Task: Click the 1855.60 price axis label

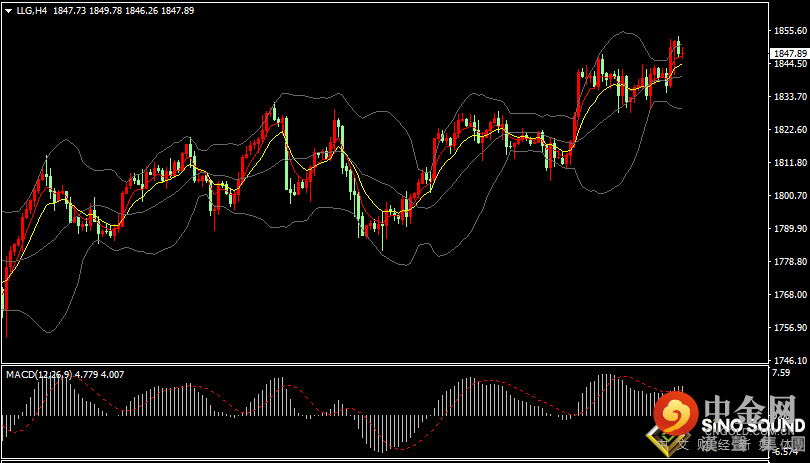Action: pos(789,31)
